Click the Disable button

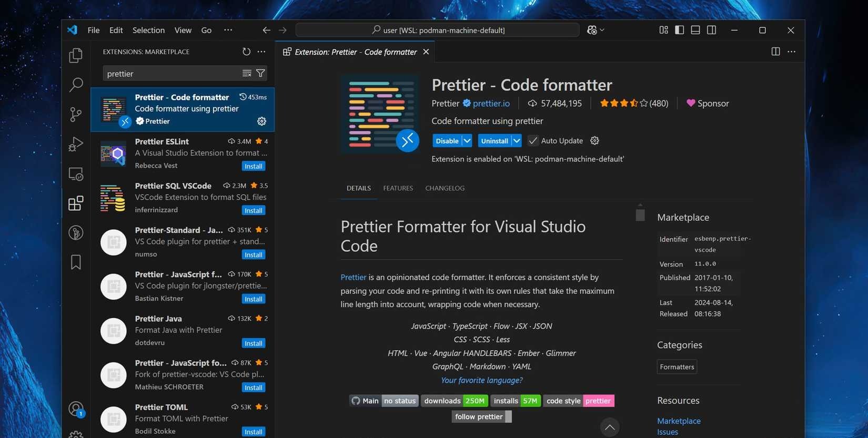click(x=447, y=141)
